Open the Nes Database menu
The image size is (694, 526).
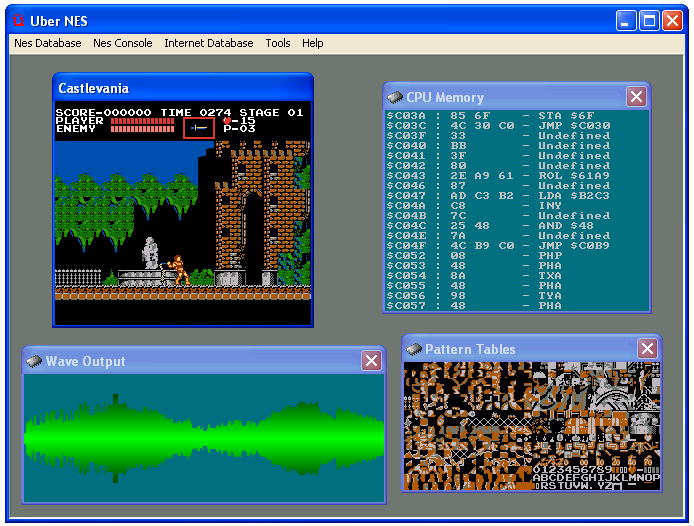tap(48, 43)
